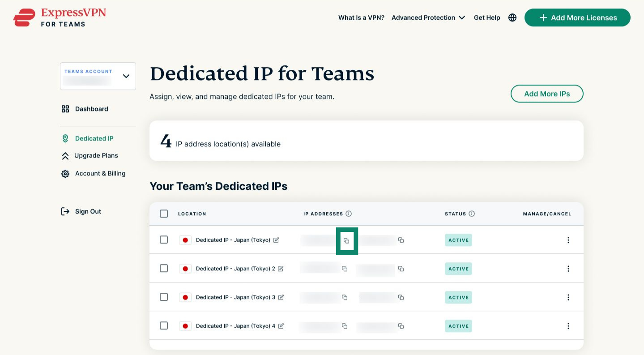
Task: Click the Add More Licenses button
Action: pos(577,17)
